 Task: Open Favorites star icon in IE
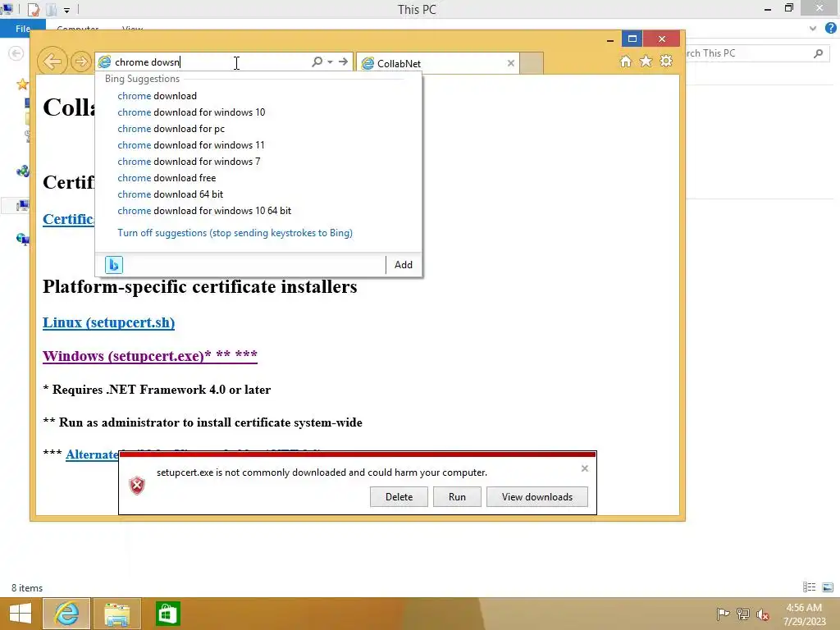pos(646,61)
